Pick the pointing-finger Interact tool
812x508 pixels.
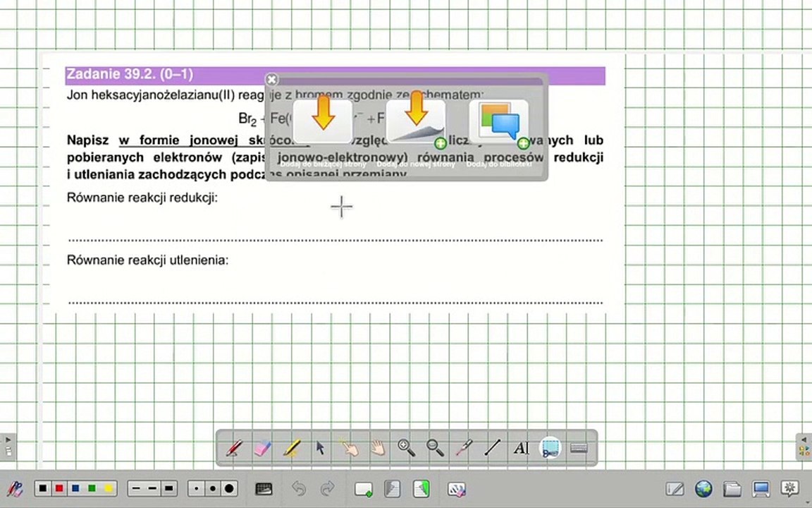click(349, 448)
